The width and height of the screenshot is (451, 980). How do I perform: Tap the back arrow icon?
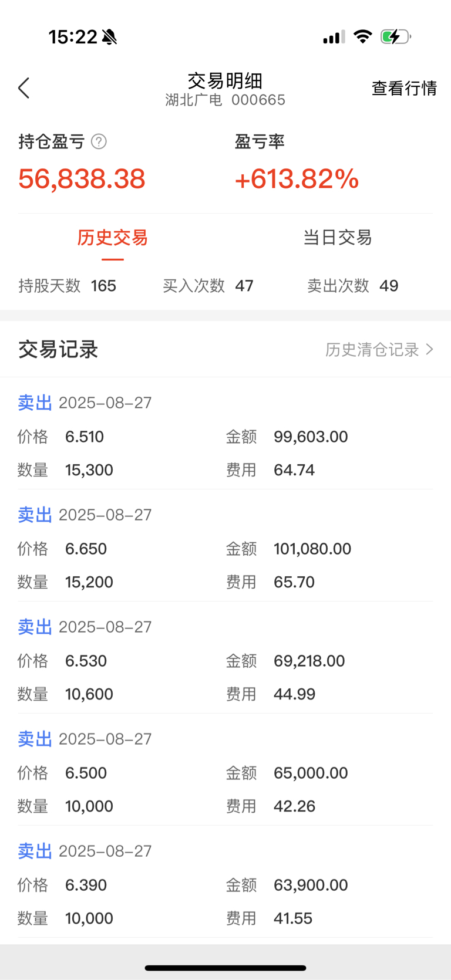point(23,88)
